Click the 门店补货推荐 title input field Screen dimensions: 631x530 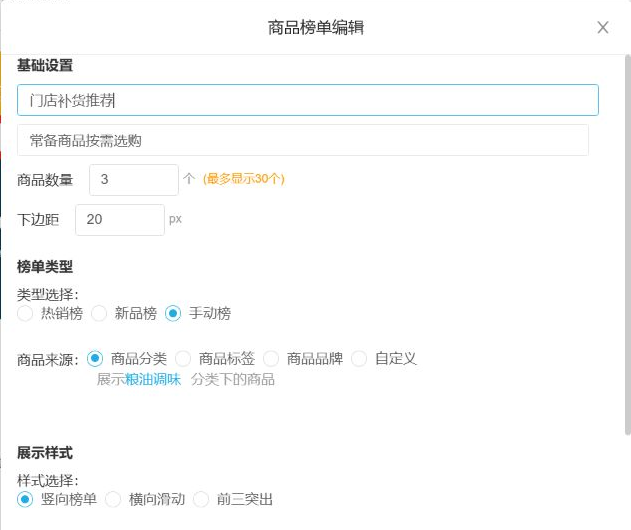[x=308, y=100]
